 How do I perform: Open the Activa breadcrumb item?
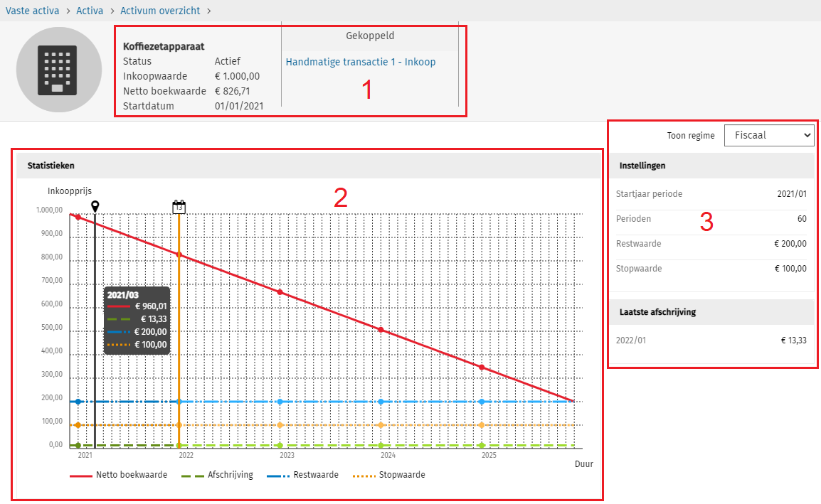[90, 11]
